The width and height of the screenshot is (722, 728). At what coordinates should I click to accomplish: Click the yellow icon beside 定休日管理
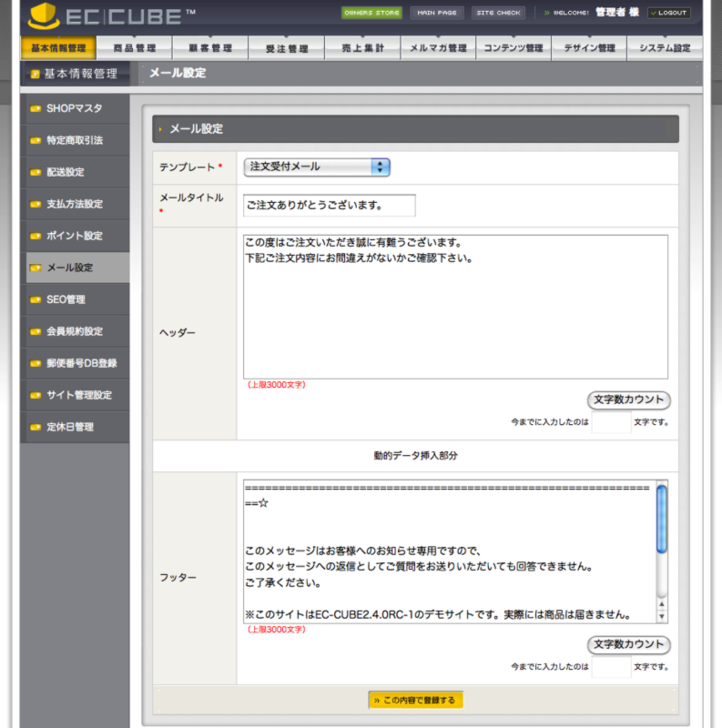36,427
